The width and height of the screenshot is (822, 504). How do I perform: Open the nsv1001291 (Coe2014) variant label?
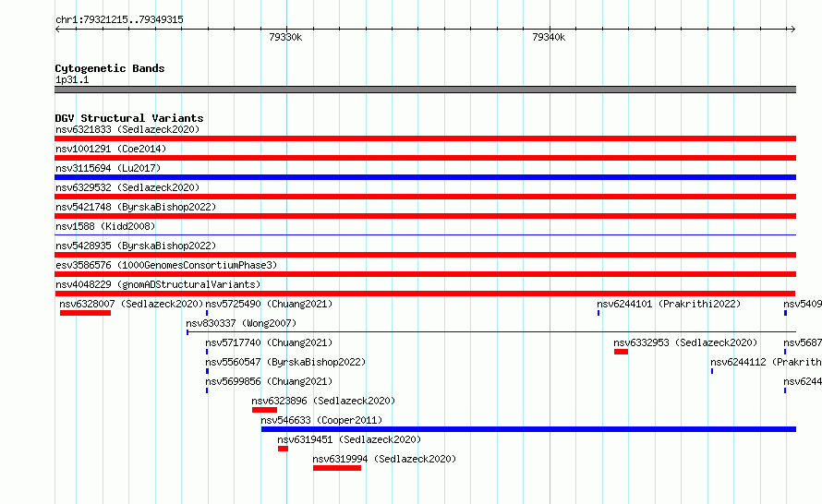click(111, 149)
